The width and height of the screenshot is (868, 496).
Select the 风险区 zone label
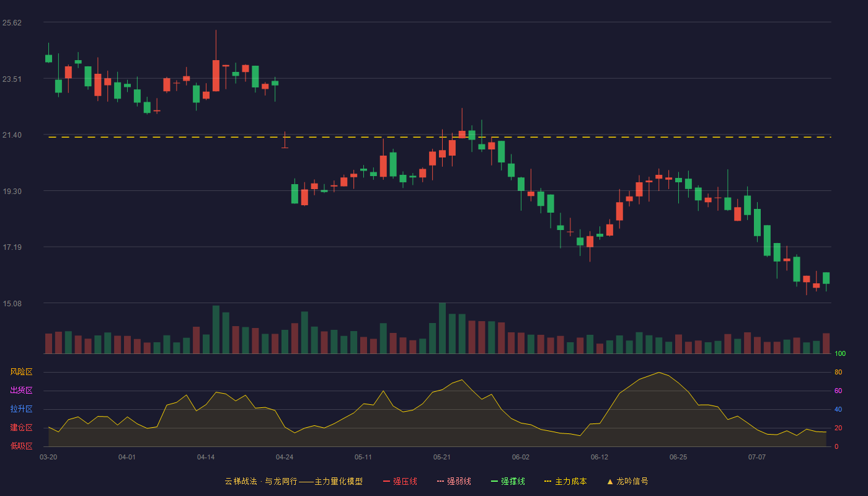click(21, 372)
